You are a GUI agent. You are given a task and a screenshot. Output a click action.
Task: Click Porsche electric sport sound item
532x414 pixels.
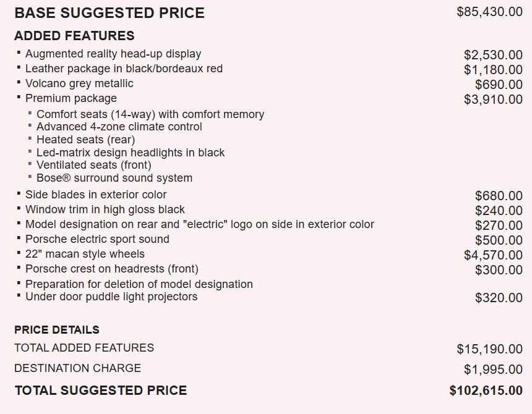coord(97,239)
